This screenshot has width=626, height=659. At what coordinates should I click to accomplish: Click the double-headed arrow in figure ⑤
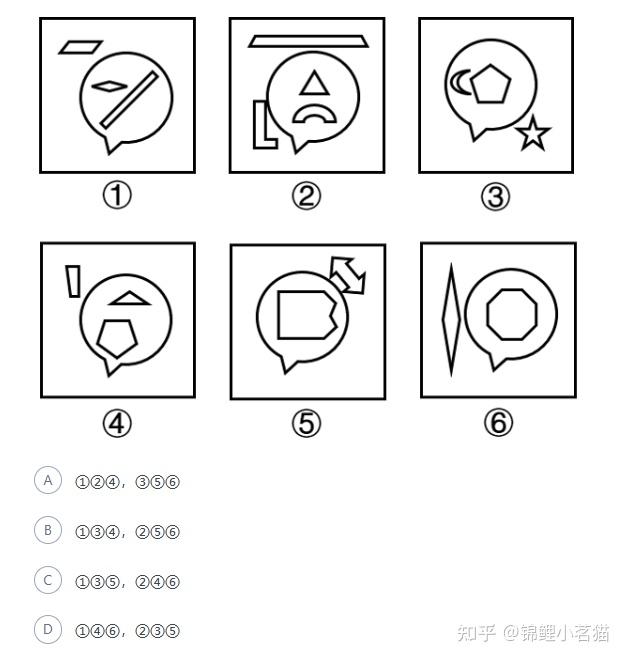pos(348,275)
